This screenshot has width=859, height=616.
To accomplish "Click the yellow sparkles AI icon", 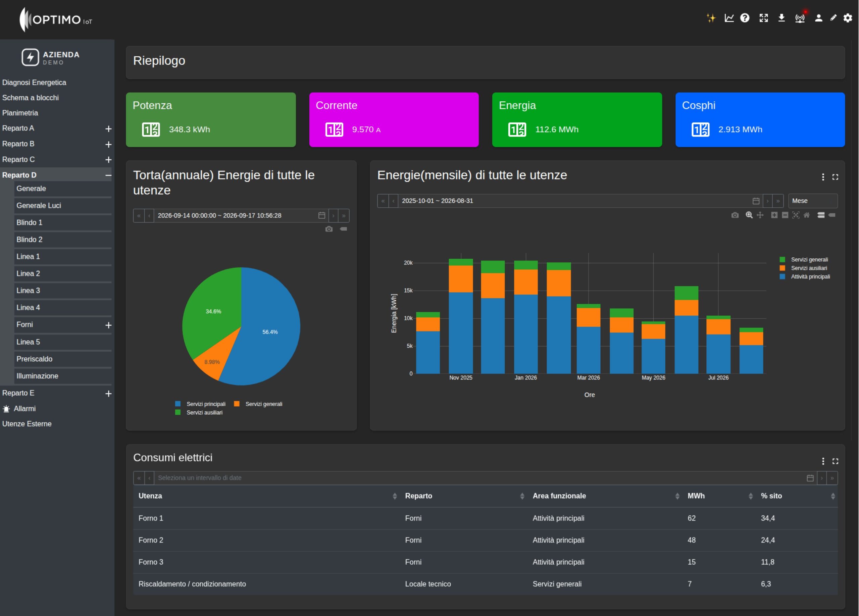I will point(711,18).
